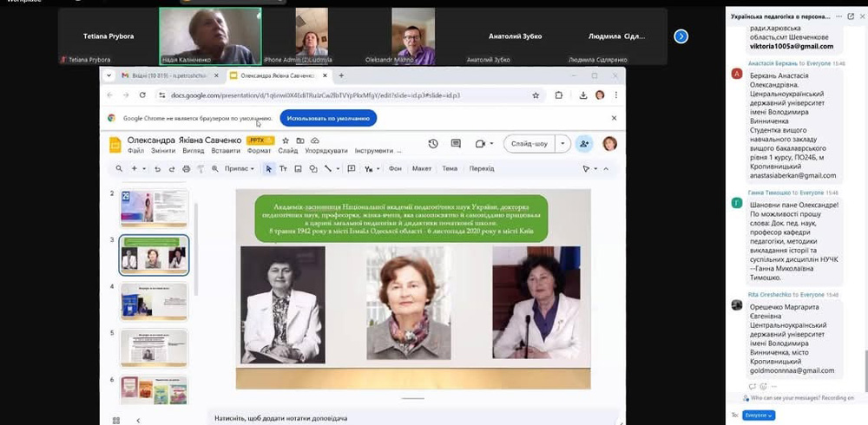Select slide 4 thumbnail in filmstrip
Screen dimensions: 868x425
(x=154, y=301)
